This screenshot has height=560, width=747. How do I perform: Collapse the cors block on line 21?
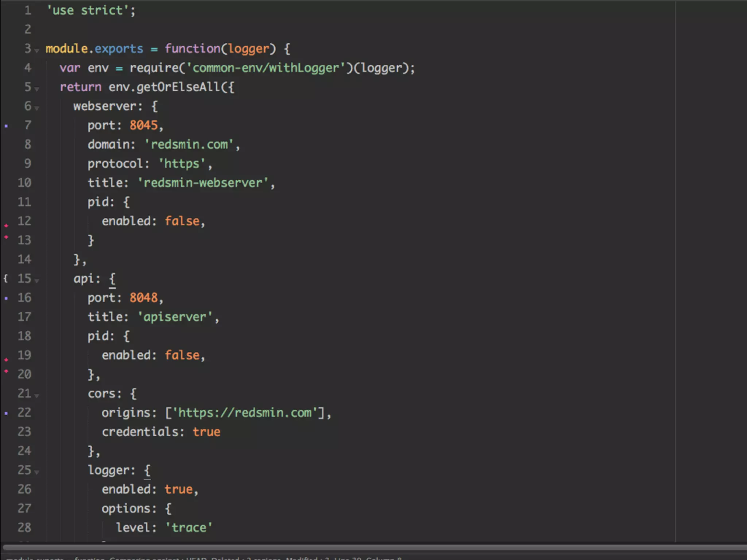tap(36, 396)
